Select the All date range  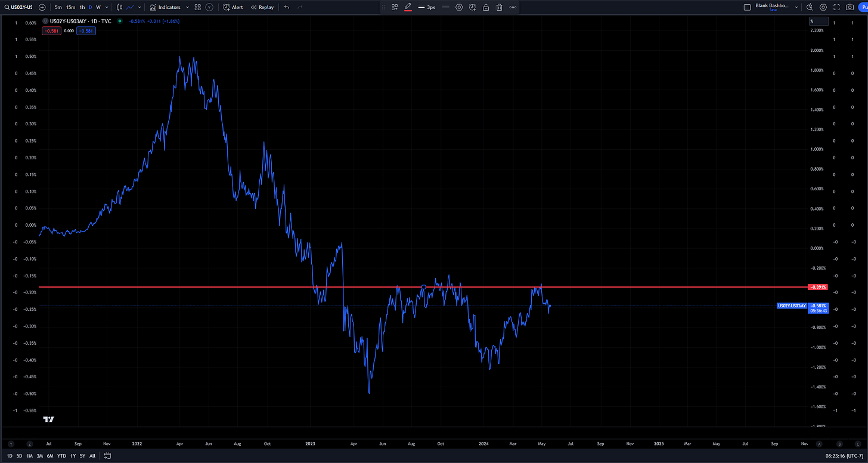point(92,456)
